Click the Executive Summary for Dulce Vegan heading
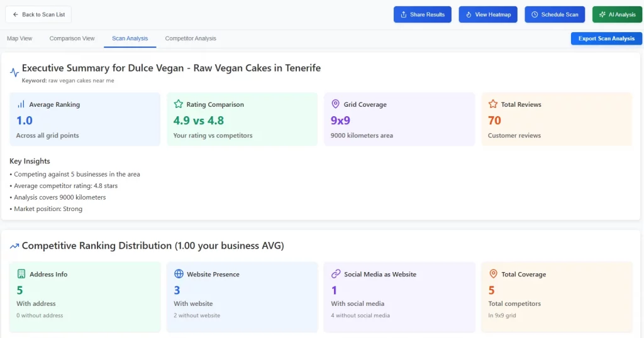Image resolution: width=644 pixels, height=338 pixels. tap(171, 68)
